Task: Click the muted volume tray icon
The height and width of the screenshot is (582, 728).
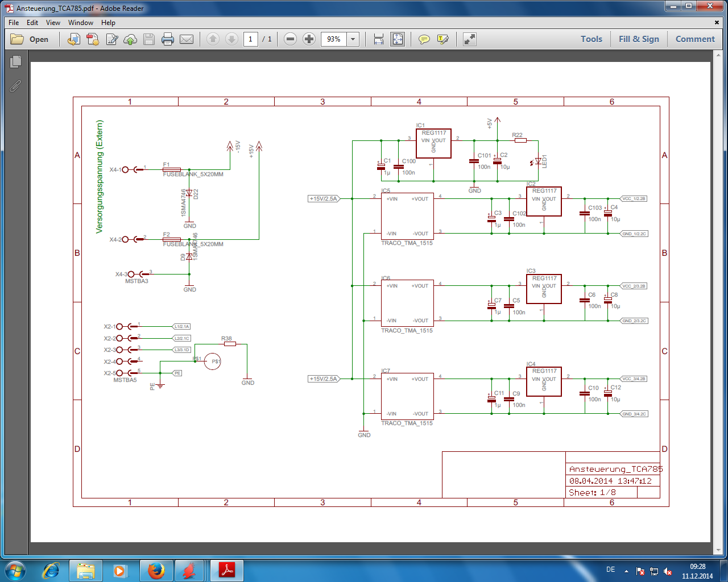Action: (x=668, y=571)
